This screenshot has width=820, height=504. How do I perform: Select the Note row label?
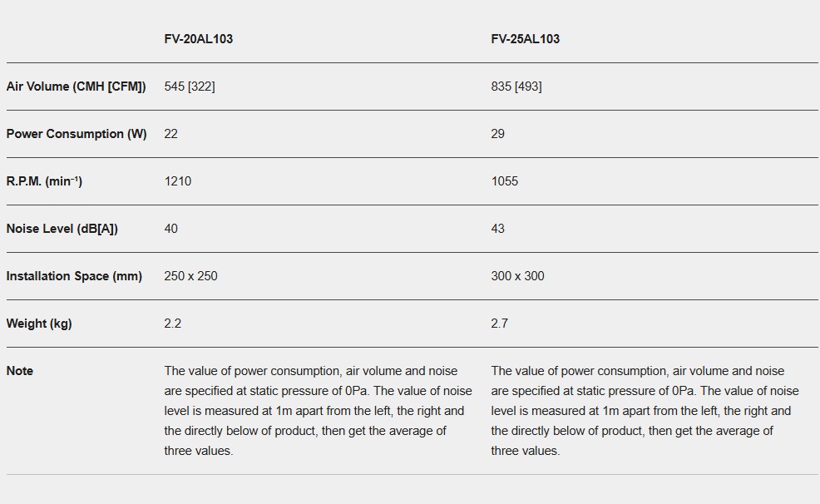(x=20, y=371)
